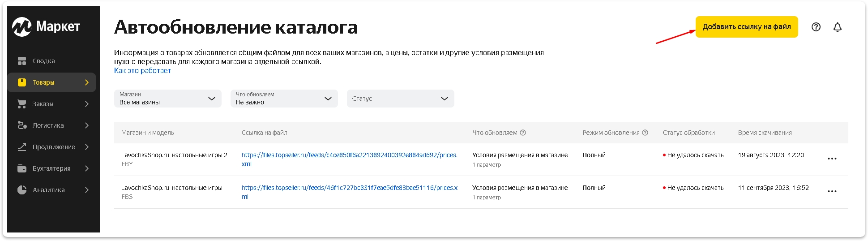Open the notifications bell icon

point(838,27)
